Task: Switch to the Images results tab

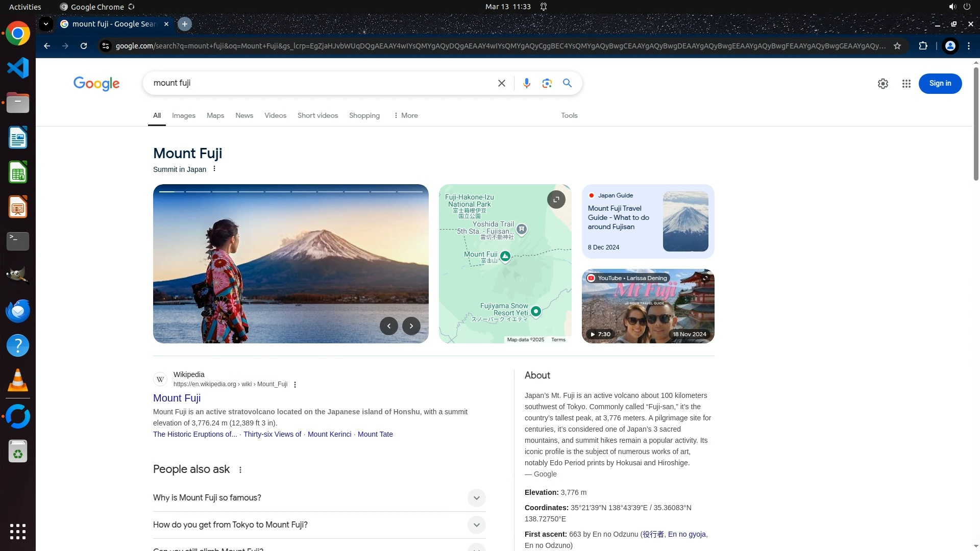Action: 183,116
